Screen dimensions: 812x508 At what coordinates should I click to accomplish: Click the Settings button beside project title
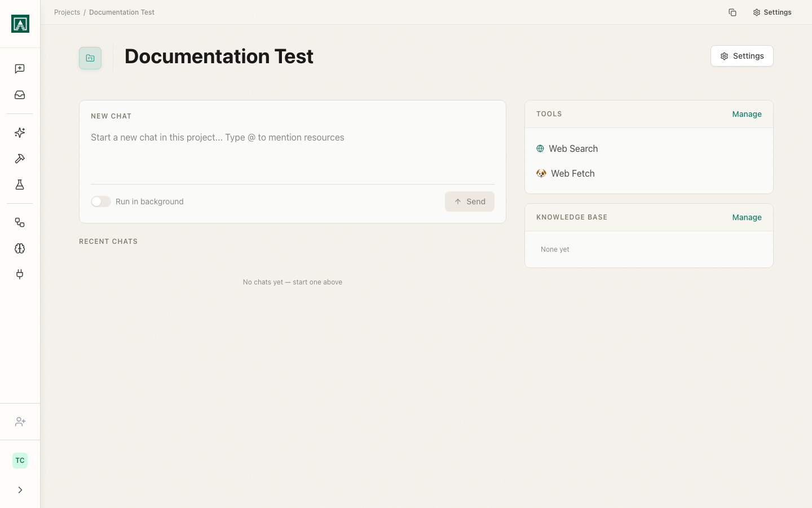tap(742, 56)
